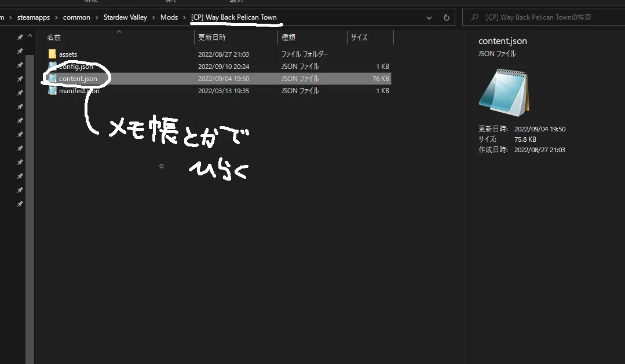Click the 75.8 KB size in details pane
The image size is (625, 364).
tap(525, 139)
